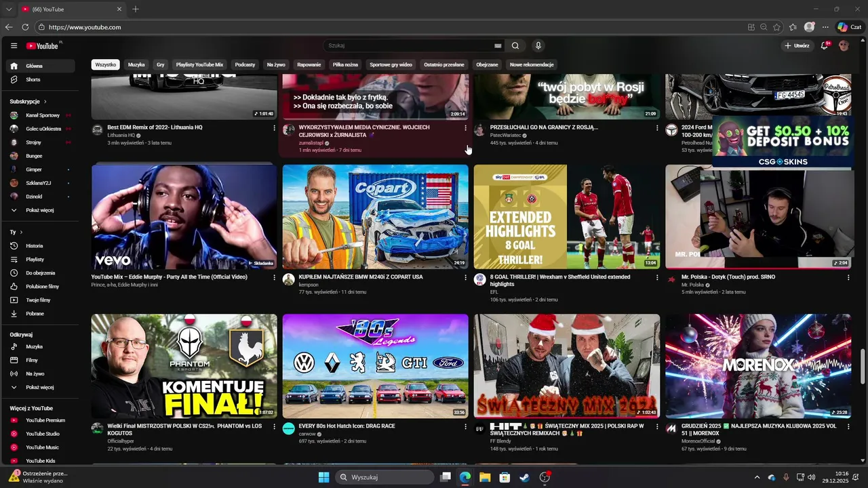This screenshot has height=488, width=868.
Task: Click the taskbar Wyszukaj search box
Action: 384,477
